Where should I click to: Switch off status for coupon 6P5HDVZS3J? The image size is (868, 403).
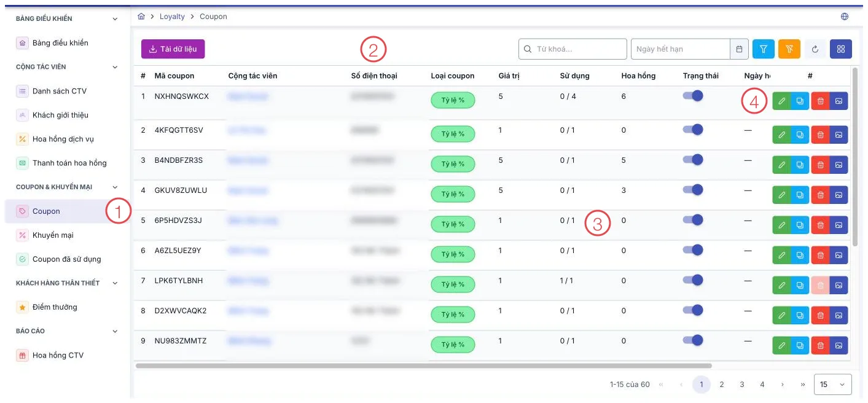click(693, 220)
